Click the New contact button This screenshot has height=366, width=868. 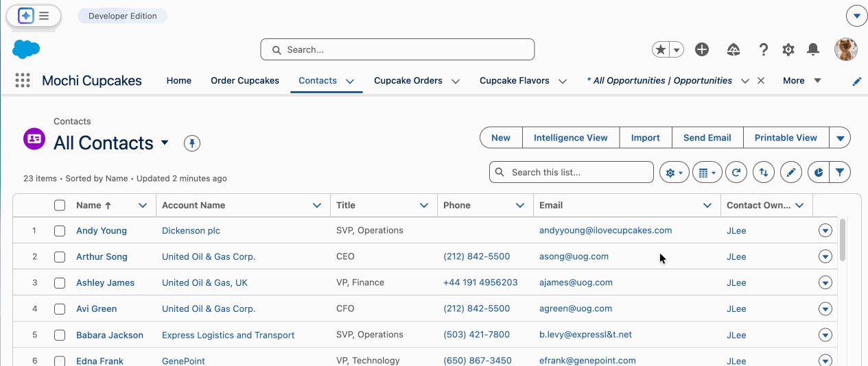[x=500, y=138]
